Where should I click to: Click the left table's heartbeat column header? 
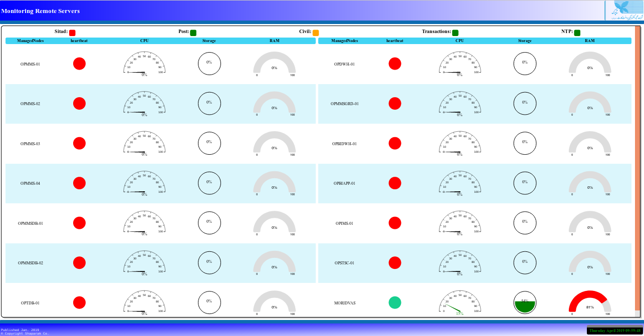coord(79,41)
